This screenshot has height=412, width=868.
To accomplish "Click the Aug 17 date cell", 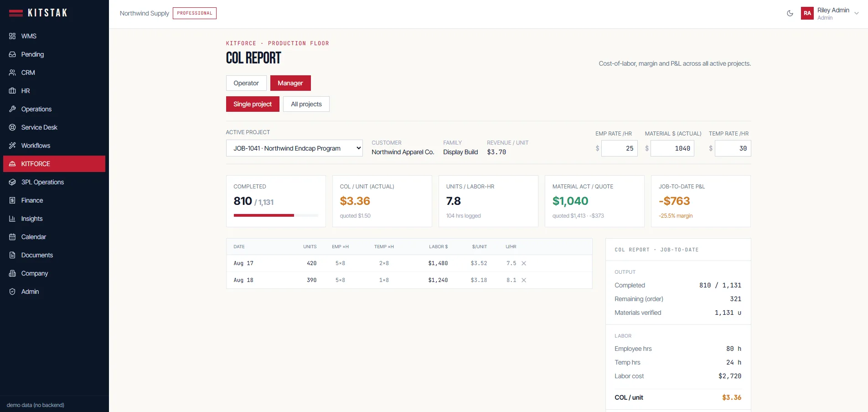I will (x=243, y=263).
